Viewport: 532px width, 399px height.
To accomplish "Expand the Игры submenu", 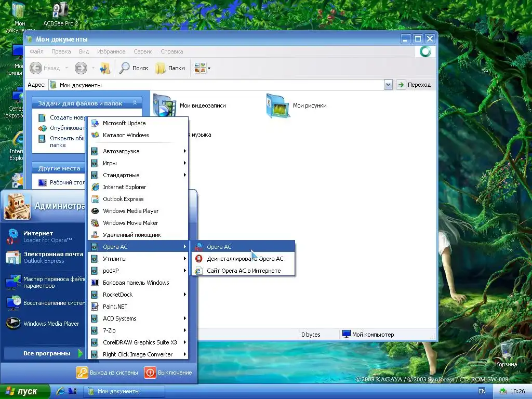I will tap(138, 163).
